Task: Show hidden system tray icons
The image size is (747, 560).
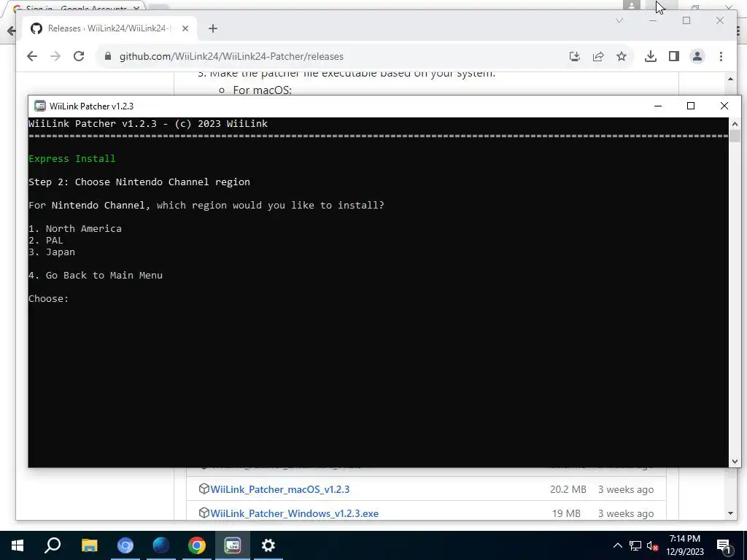Action: pyautogui.click(x=617, y=545)
